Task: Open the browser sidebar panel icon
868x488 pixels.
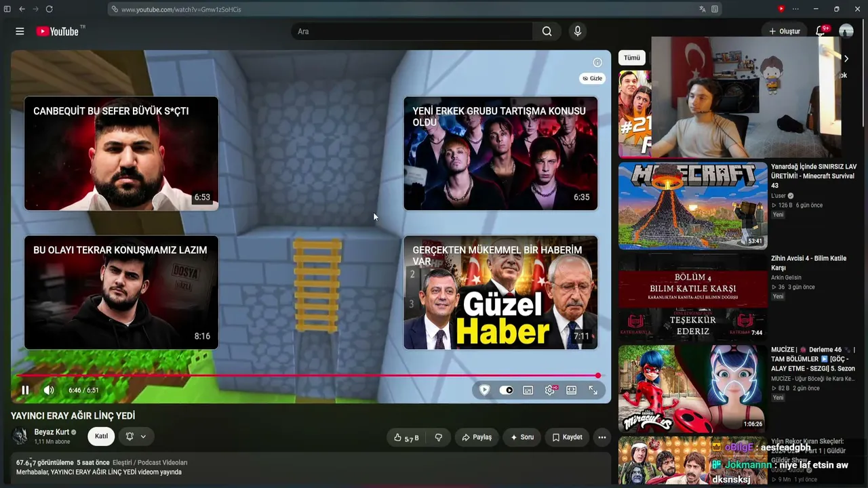Action: (x=7, y=9)
